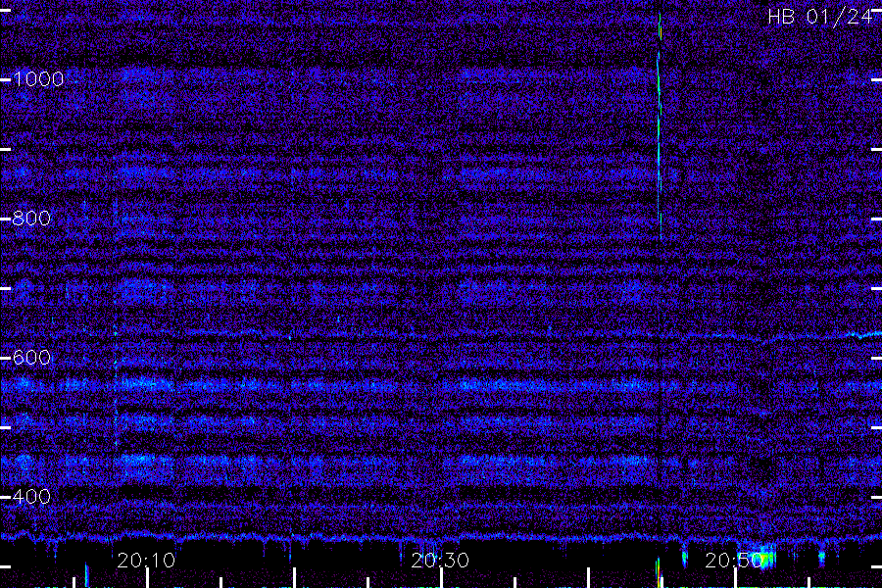
Task: Click the HB 01/24 label
Action: coord(820,17)
